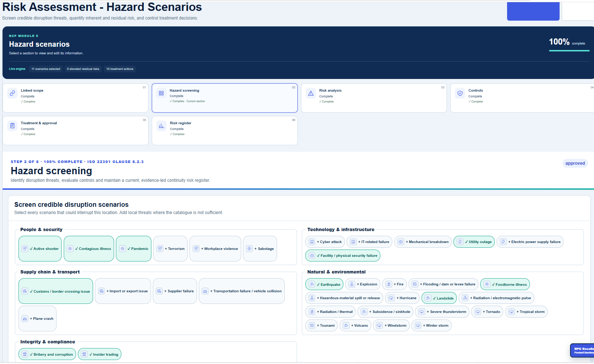Click the 15 treatment actions pill
594x364 pixels.
120,69
